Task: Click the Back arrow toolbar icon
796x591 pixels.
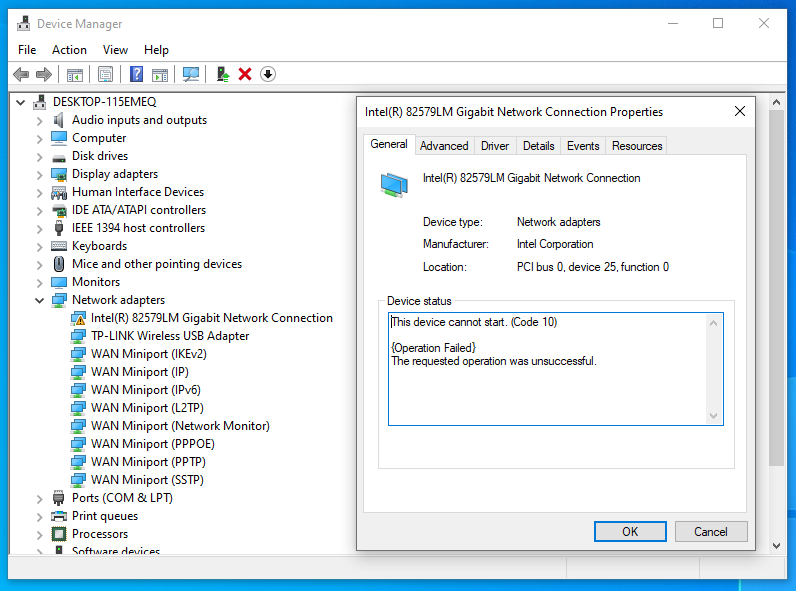Action: point(21,74)
